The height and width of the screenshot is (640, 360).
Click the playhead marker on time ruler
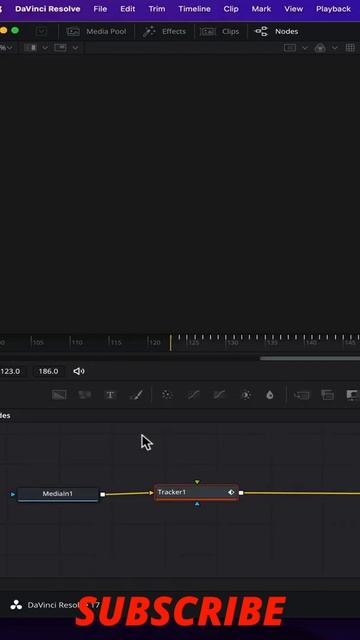[171, 343]
